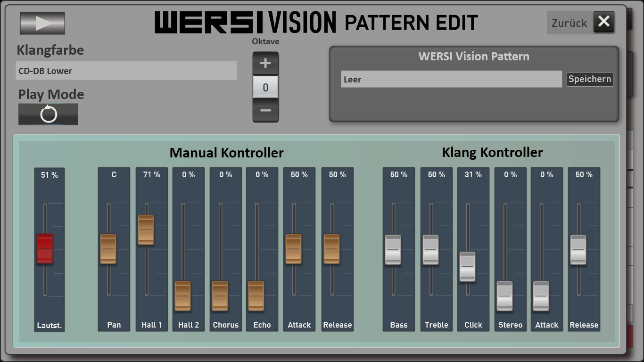Viewport: 644px width, 362px height.
Task: Click the pattern name field reading Leer
Action: tap(452, 79)
